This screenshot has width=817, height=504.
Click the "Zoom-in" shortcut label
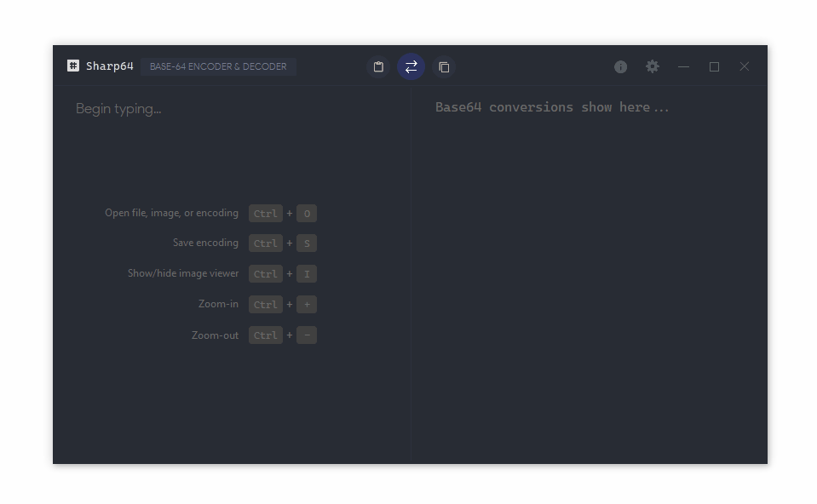[x=218, y=304]
